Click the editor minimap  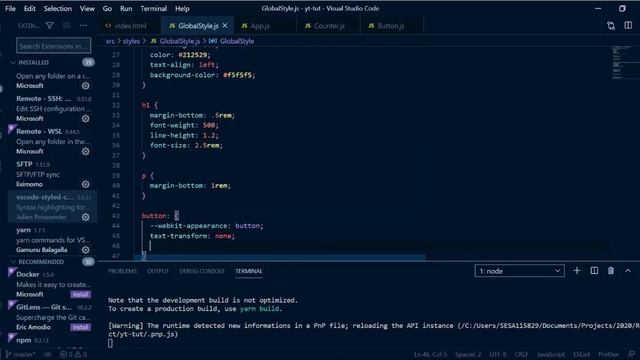click(624, 62)
